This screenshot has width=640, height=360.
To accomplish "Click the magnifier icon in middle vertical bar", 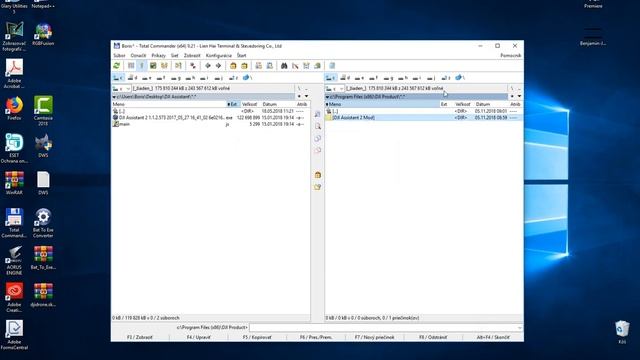I will pos(318,127).
